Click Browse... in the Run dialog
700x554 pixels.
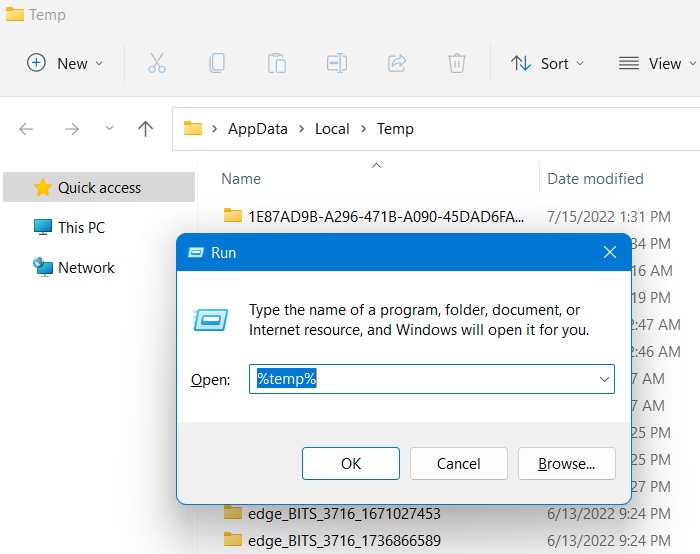tap(567, 464)
